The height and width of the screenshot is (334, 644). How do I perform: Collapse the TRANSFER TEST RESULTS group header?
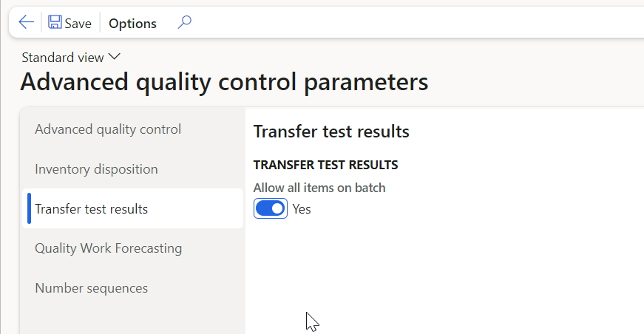click(x=326, y=164)
